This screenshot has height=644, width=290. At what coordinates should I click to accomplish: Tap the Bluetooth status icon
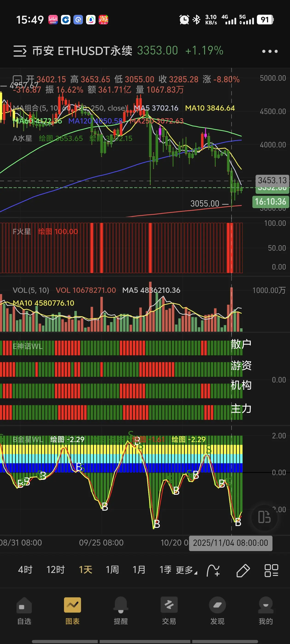197,20
